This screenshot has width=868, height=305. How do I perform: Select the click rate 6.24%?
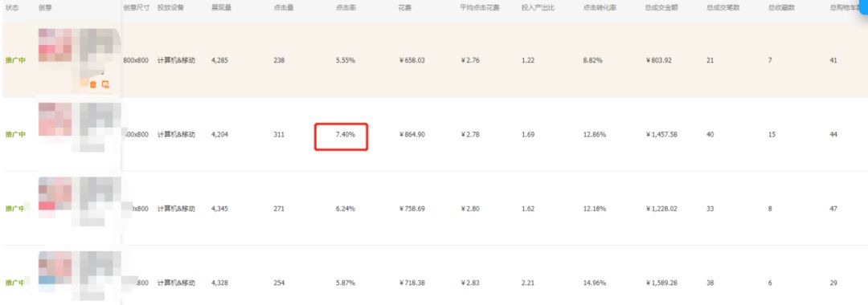coord(346,209)
